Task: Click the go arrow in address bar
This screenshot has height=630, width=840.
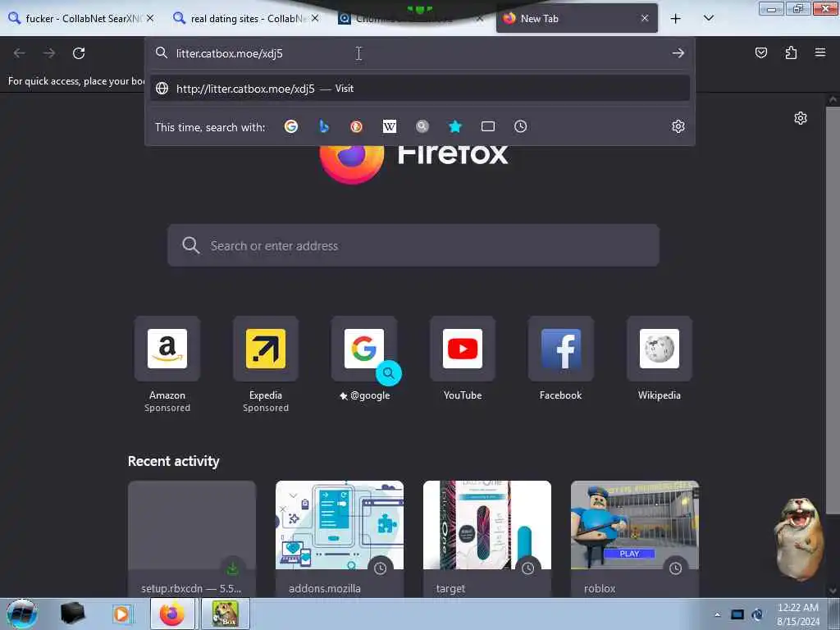Action: [x=678, y=53]
